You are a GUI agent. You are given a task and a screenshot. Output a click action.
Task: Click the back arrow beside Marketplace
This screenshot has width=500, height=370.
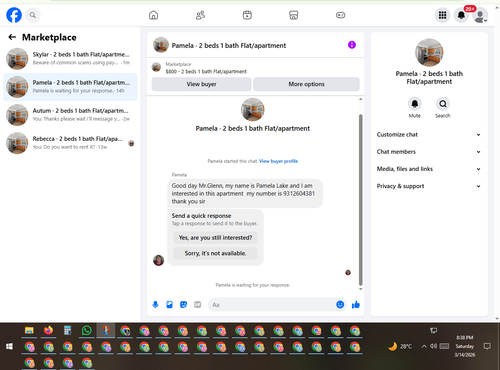click(x=12, y=37)
